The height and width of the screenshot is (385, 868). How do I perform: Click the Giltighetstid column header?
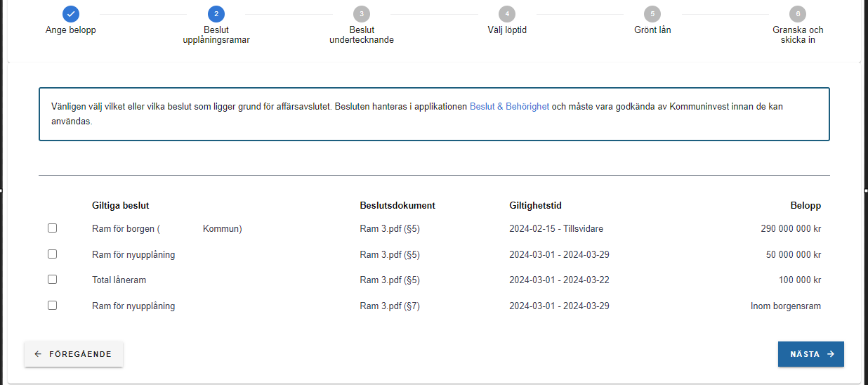click(535, 206)
